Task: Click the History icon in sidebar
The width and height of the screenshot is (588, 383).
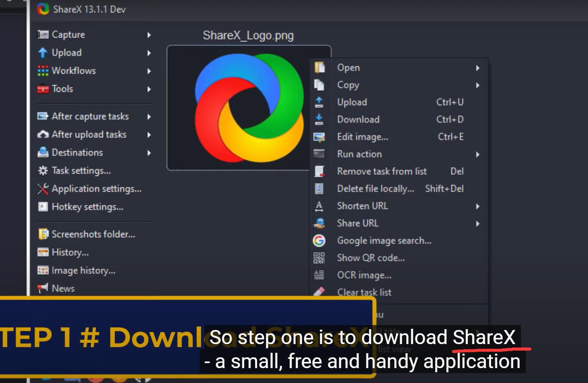Action: point(43,252)
